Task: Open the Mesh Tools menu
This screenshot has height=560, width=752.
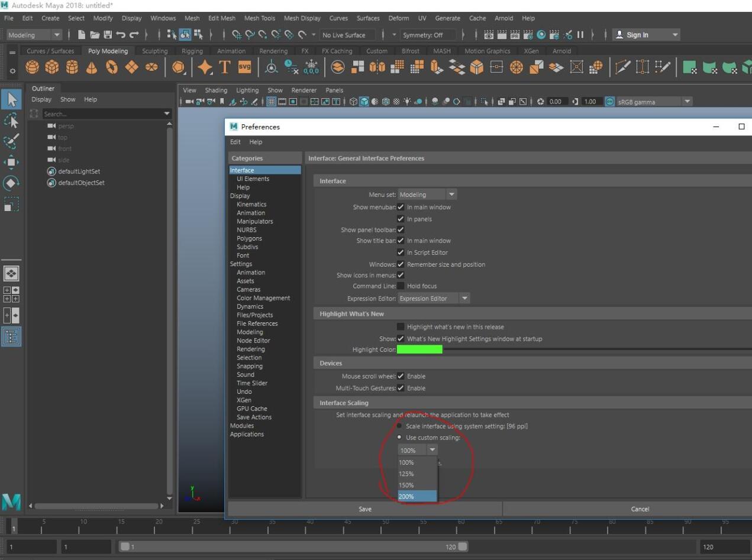Action: click(x=259, y=18)
